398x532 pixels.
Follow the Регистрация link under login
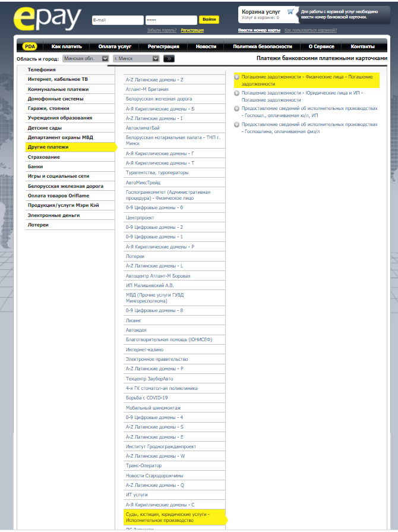tap(192, 30)
